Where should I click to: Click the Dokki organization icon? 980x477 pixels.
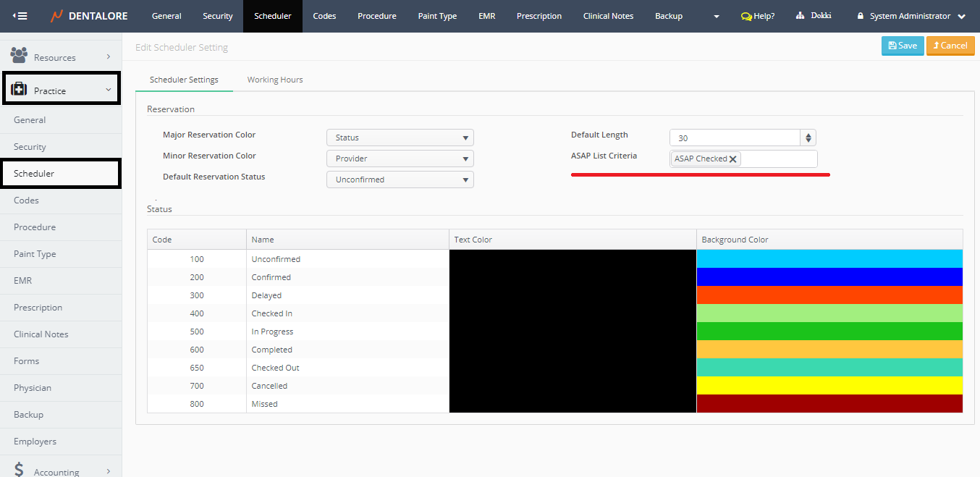coord(800,16)
